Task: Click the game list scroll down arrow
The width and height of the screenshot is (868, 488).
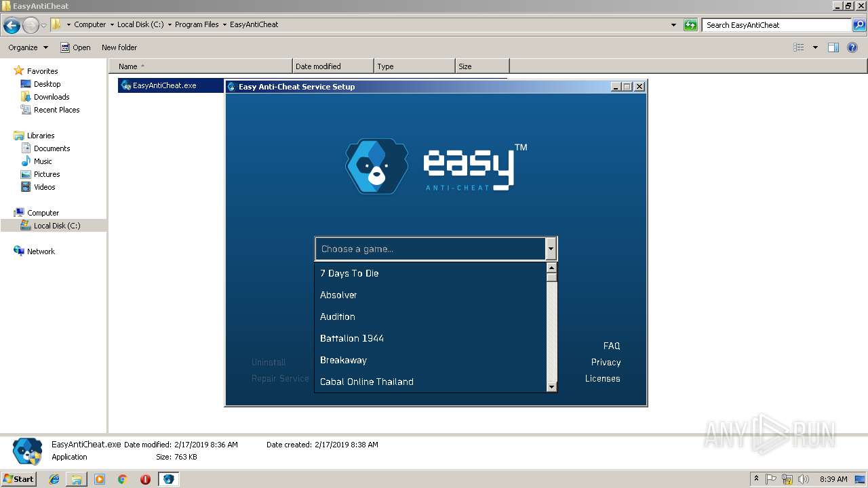Action: (551, 387)
